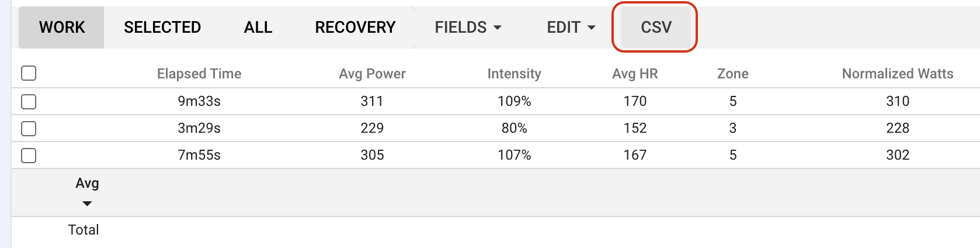Select the 3m29s interval row checkbox

tap(29, 129)
